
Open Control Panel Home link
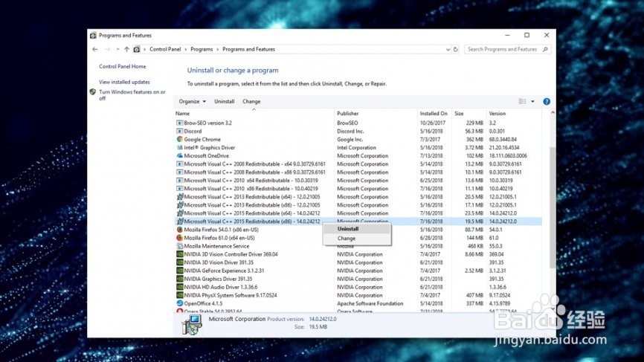123,66
